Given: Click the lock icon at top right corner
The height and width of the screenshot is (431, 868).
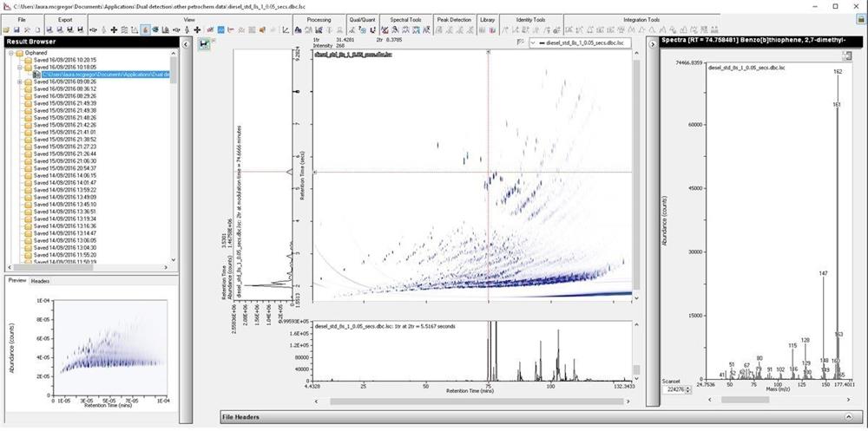Looking at the screenshot, I should (x=858, y=30).
